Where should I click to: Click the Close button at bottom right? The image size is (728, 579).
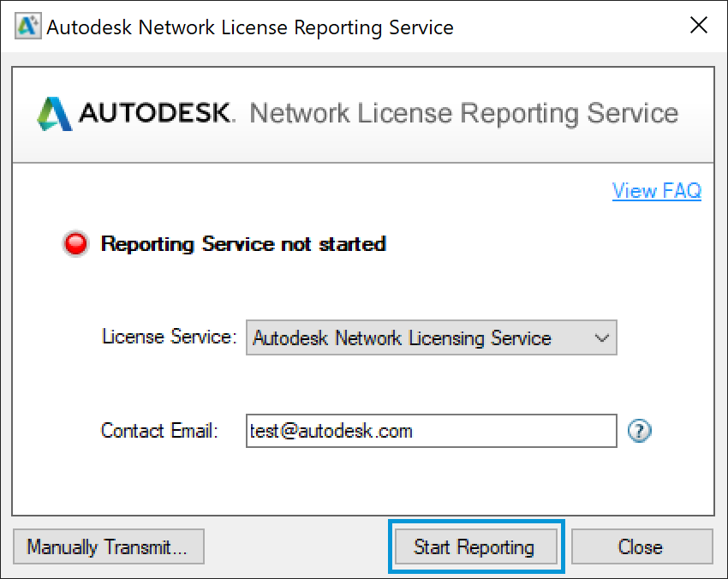(x=641, y=546)
